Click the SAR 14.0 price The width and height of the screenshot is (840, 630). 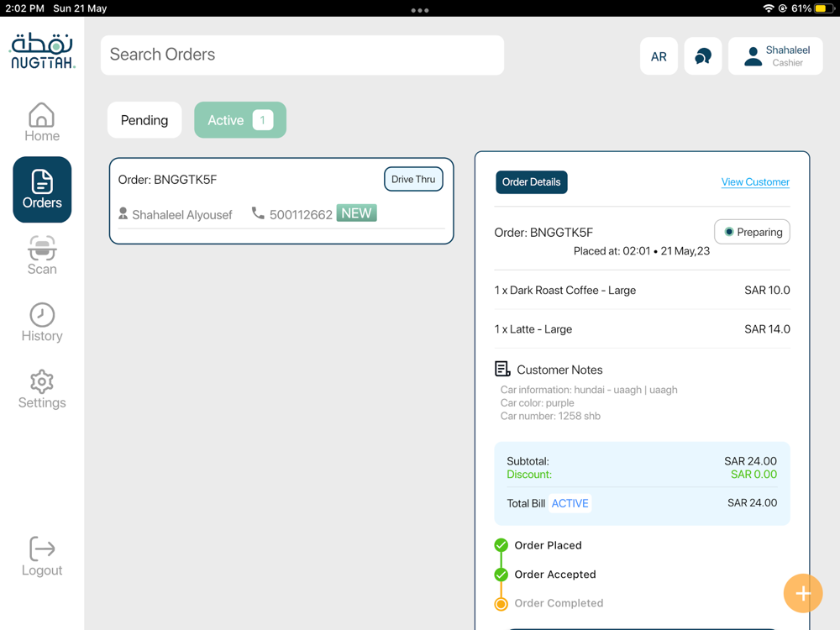767,329
